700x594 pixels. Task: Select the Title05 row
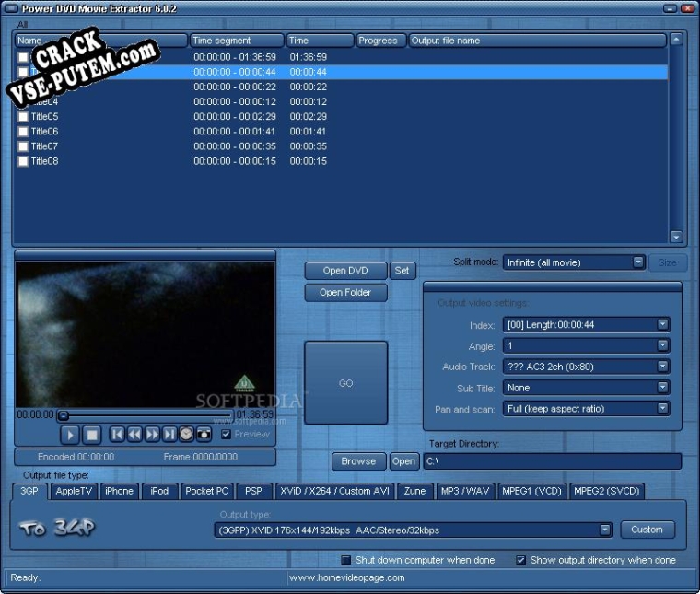click(x=342, y=117)
